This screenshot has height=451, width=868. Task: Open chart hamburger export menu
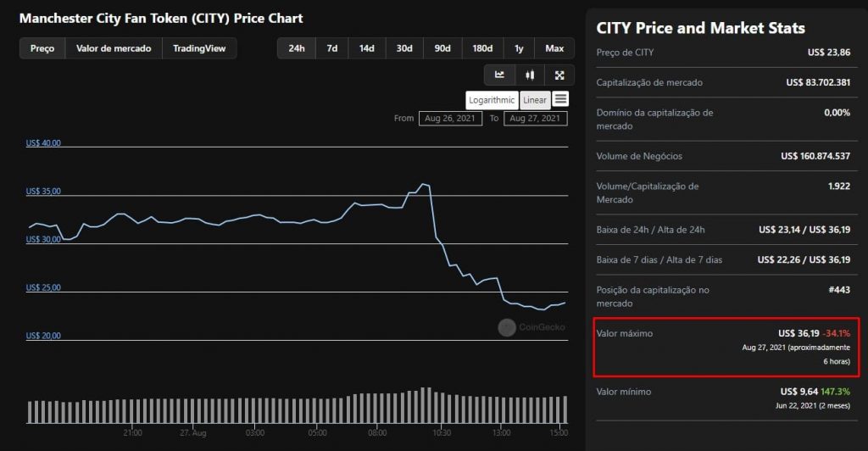pyautogui.click(x=560, y=99)
